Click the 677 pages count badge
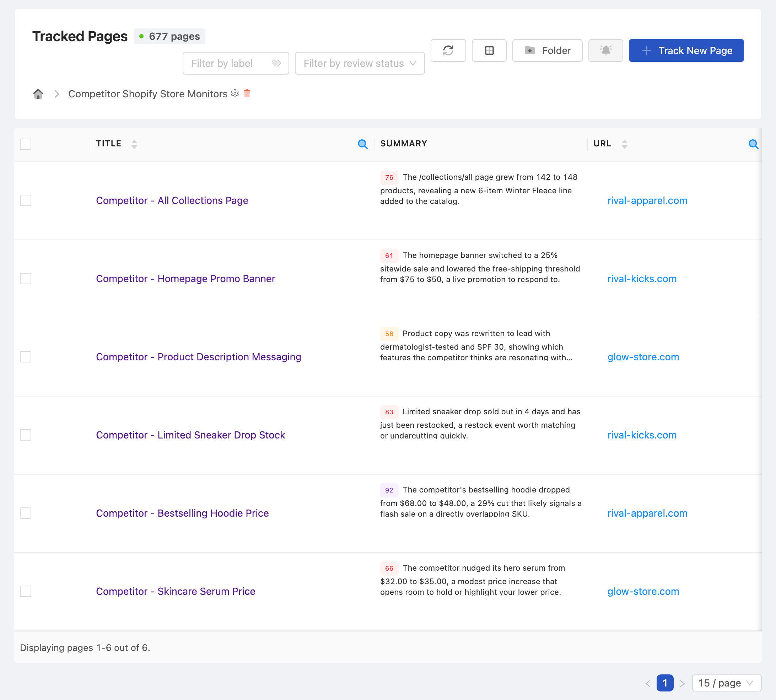Screen dimensions: 776x700 pyautogui.click(x=169, y=36)
